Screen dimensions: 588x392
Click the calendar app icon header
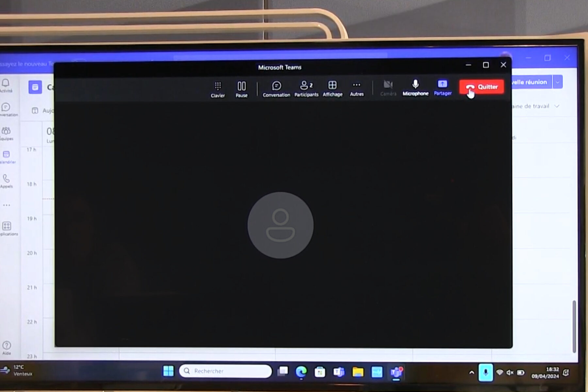[x=35, y=87]
